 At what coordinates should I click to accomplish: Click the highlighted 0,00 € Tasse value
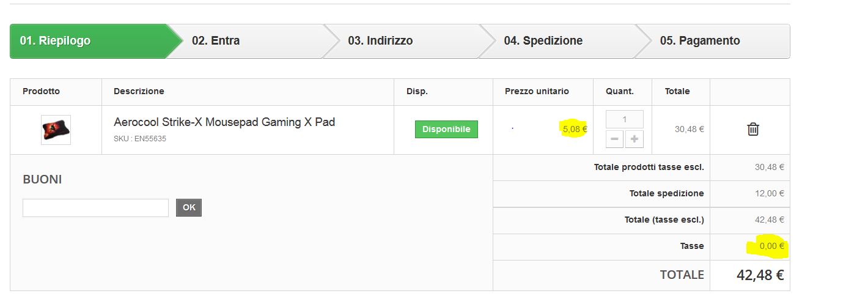coord(771,246)
